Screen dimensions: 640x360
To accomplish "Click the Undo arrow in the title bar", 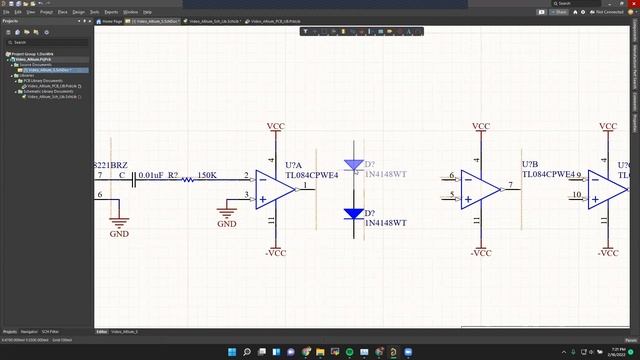I will coord(40,3).
